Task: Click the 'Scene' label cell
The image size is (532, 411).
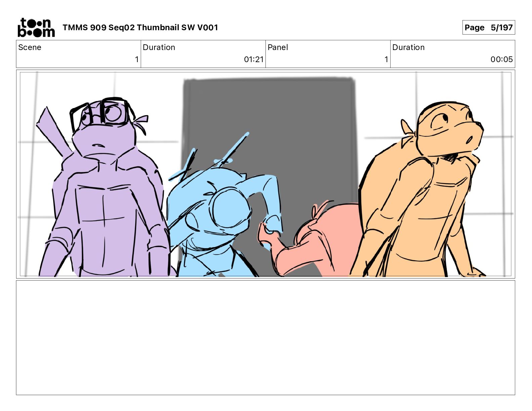Action: tap(79, 54)
